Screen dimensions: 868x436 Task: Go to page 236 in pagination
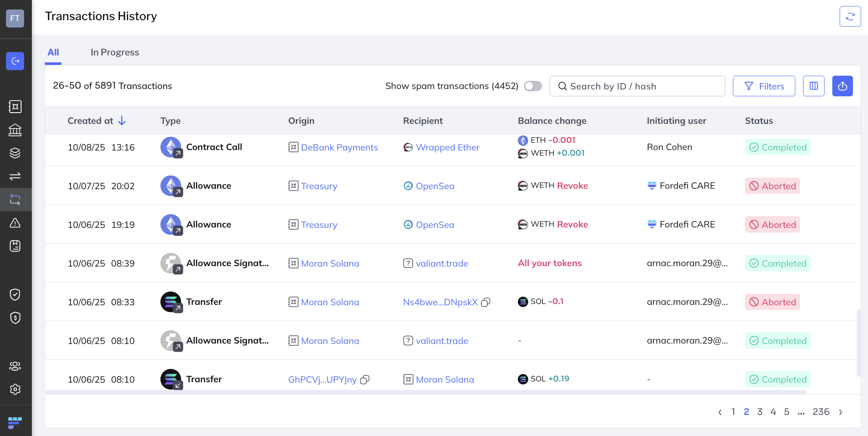821,412
